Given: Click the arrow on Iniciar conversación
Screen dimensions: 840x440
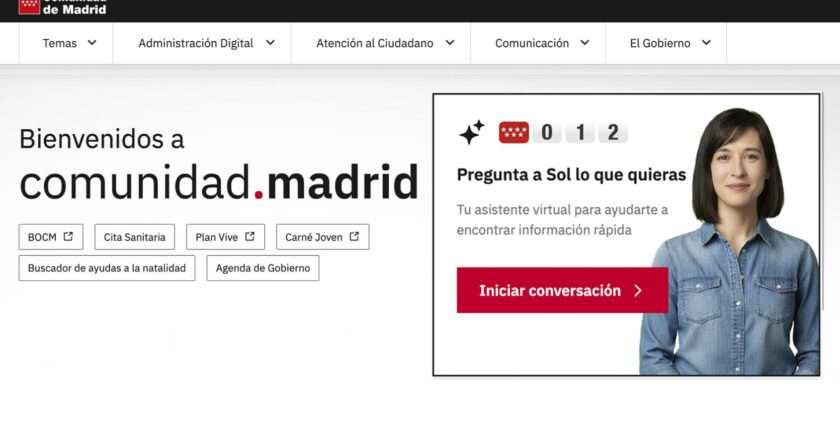Looking at the screenshot, I should click(638, 290).
